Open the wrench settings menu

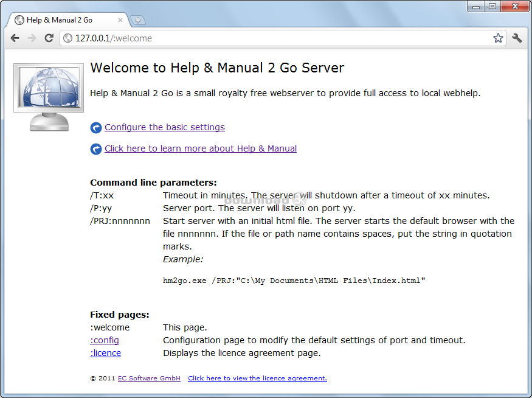517,38
